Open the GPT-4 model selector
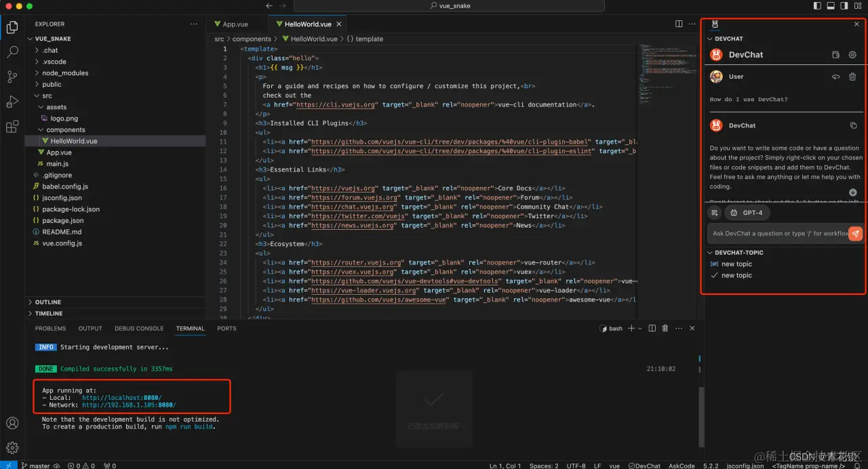This screenshot has width=868, height=469. 747,213
